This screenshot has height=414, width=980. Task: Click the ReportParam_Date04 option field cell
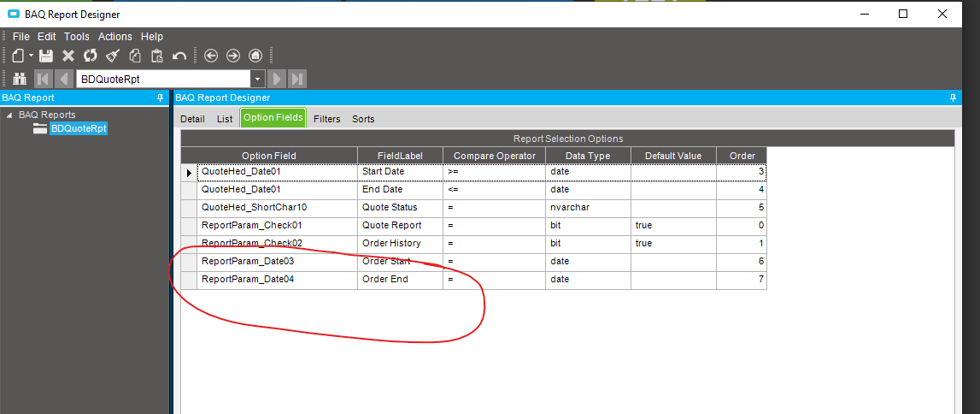(278, 280)
